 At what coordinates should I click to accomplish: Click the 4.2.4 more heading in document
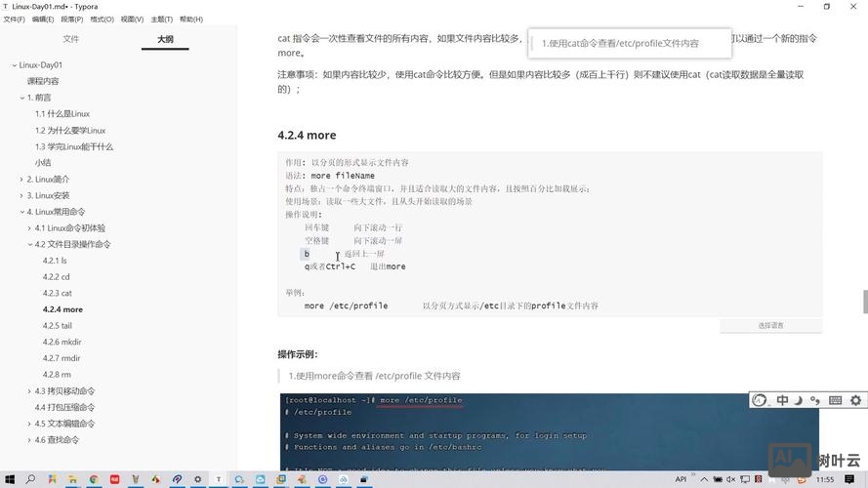[307, 135]
